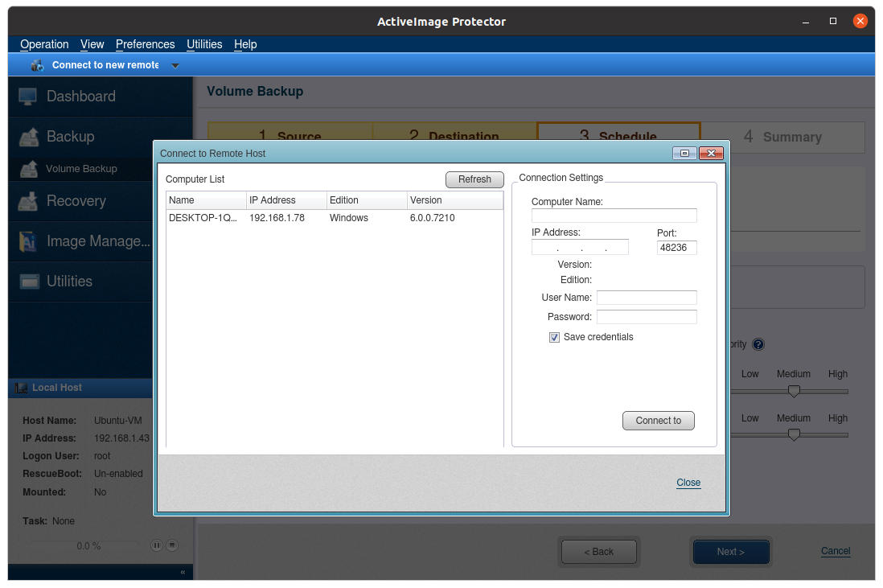The height and width of the screenshot is (588, 883).
Task: Uncheck the Save credentials checkbox
Action: coord(554,338)
